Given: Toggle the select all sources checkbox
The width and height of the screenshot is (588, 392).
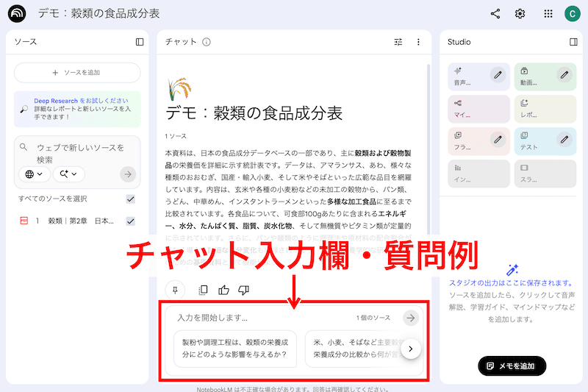Looking at the screenshot, I should click(130, 199).
